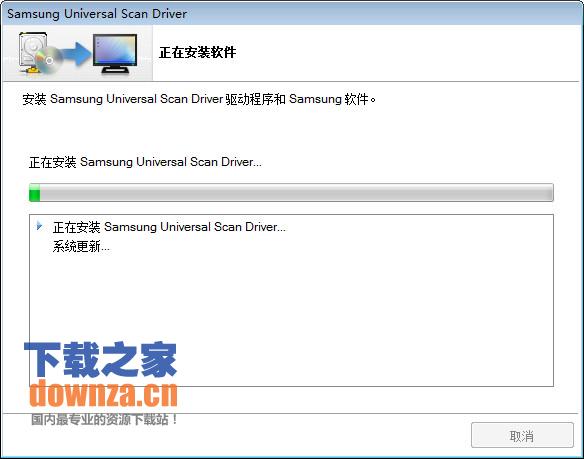
Task: Click the Cancel (取消) button
Action: point(522,435)
